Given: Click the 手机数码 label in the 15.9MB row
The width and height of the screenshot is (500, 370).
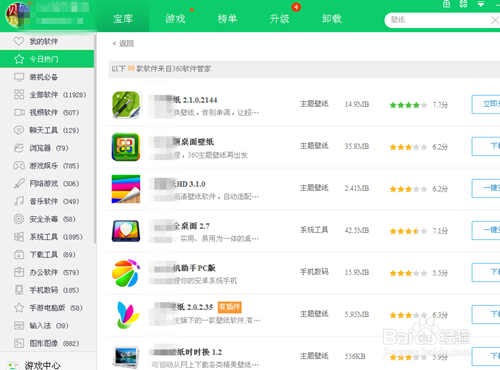Looking at the screenshot, I should pos(314,272).
